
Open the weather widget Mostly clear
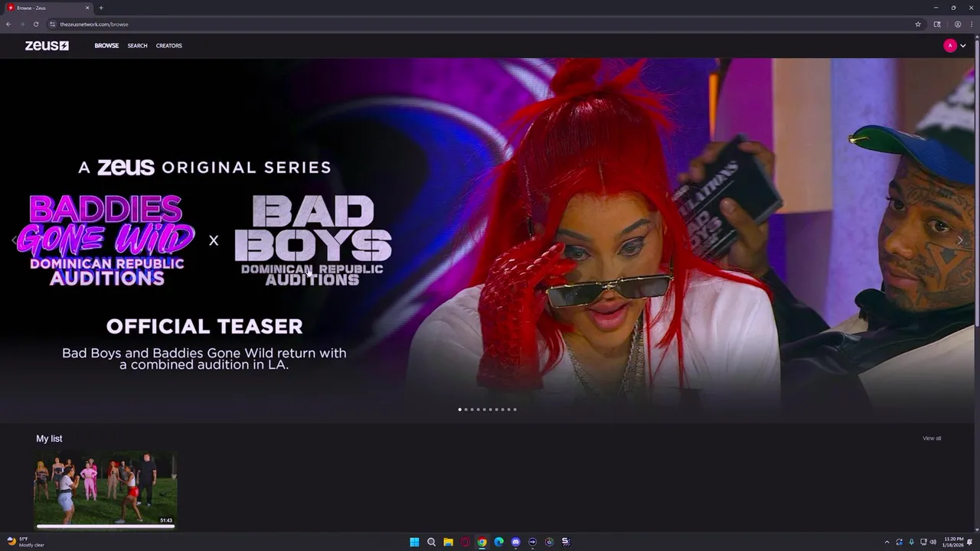(26, 542)
